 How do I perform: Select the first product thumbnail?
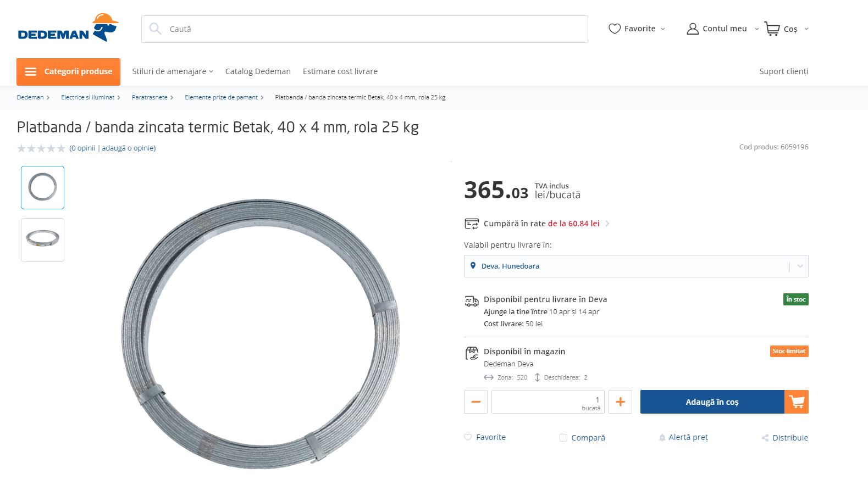pyautogui.click(x=43, y=187)
